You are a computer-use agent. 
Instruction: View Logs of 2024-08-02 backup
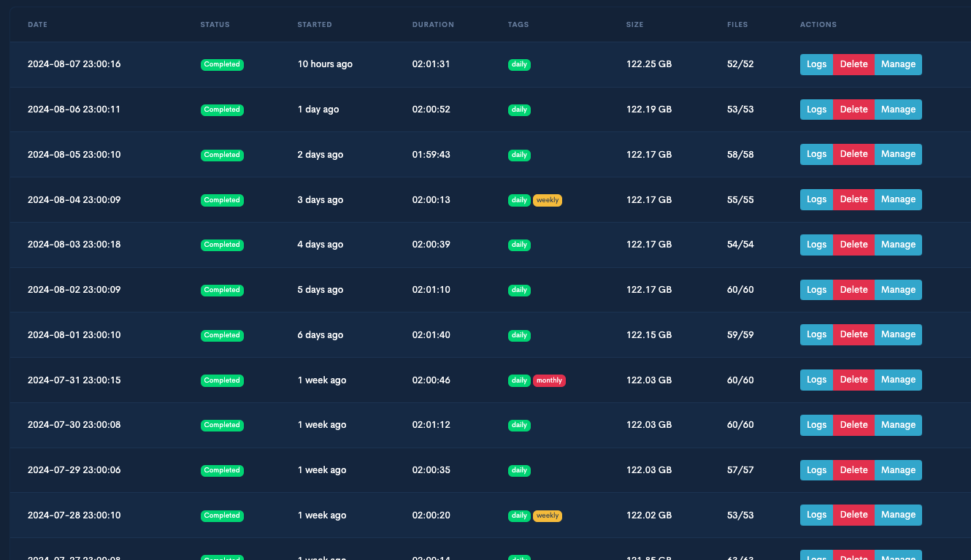click(816, 290)
